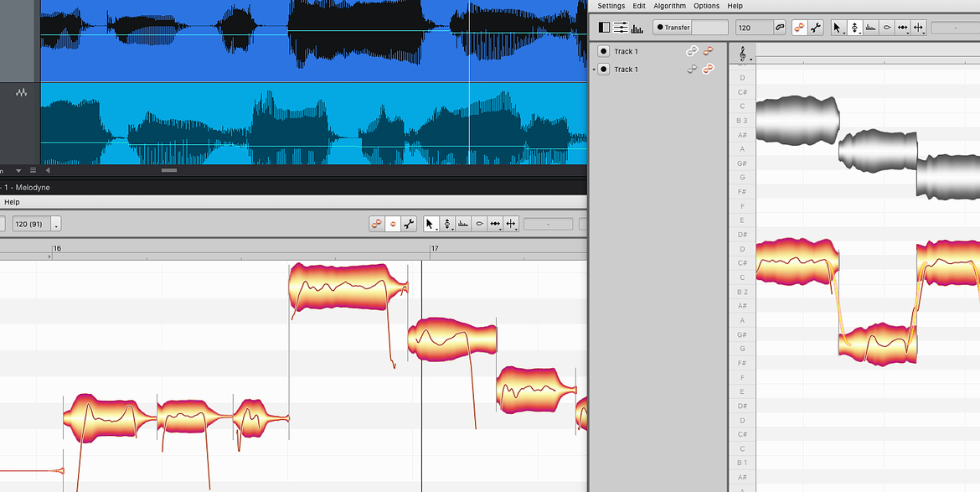Click the B 3 label on the pitch ruler

point(742,120)
